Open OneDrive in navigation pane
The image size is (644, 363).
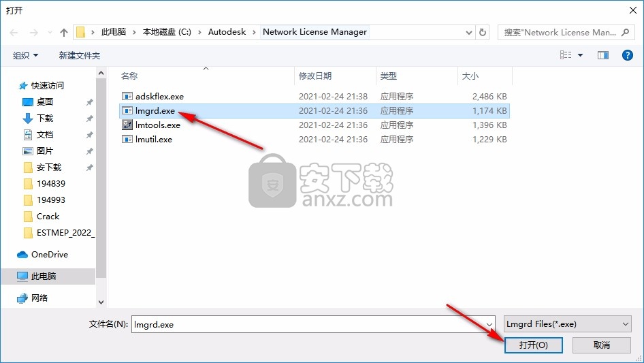coord(49,255)
